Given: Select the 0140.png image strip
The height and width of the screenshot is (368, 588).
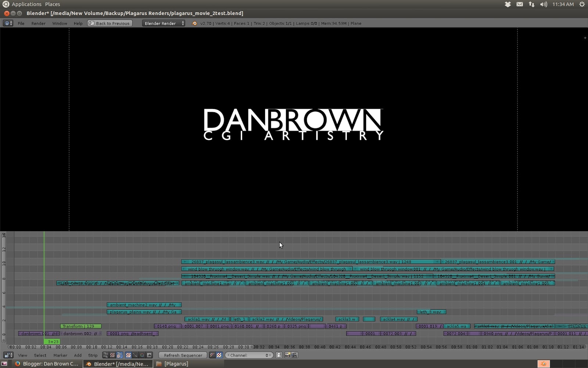Looking at the screenshot, I should click(168, 326).
